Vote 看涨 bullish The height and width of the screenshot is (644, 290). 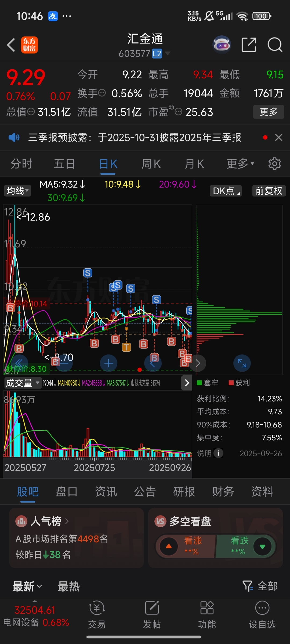(185, 546)
